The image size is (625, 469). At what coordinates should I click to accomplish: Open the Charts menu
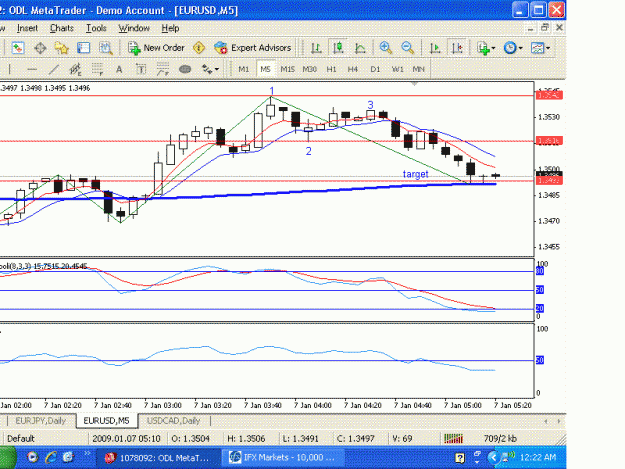62,28
